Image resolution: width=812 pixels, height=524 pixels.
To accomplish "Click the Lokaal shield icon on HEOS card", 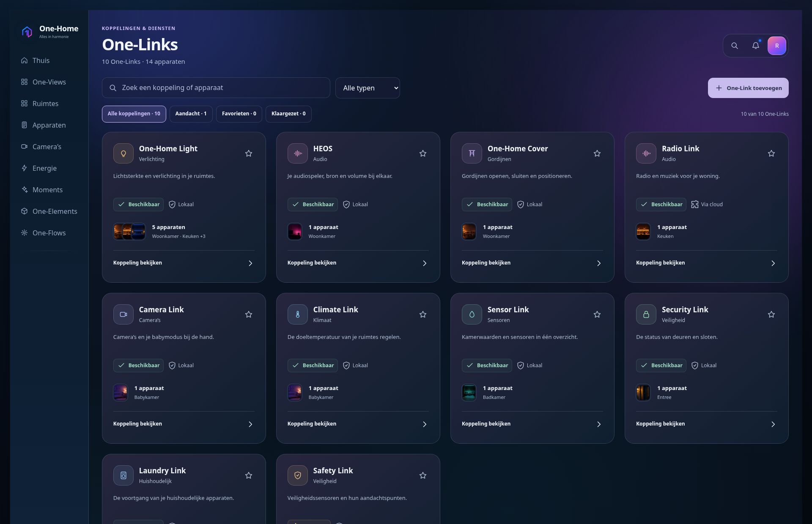I will tap(346, 205).
